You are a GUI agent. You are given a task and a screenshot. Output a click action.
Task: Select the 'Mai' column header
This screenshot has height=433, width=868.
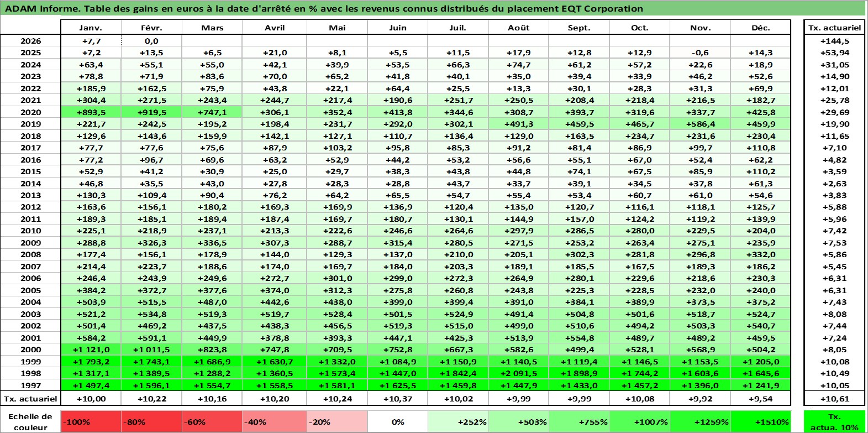pos(336,28)
